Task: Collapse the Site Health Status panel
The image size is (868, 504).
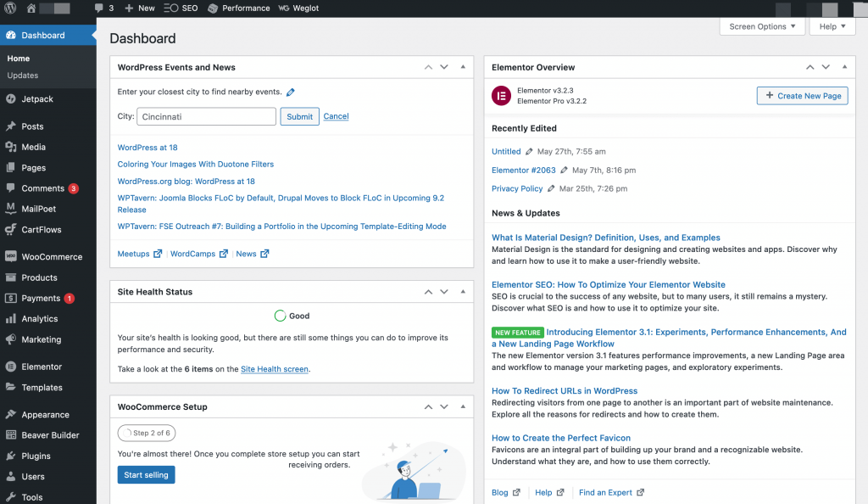Action: coord(463,291)
